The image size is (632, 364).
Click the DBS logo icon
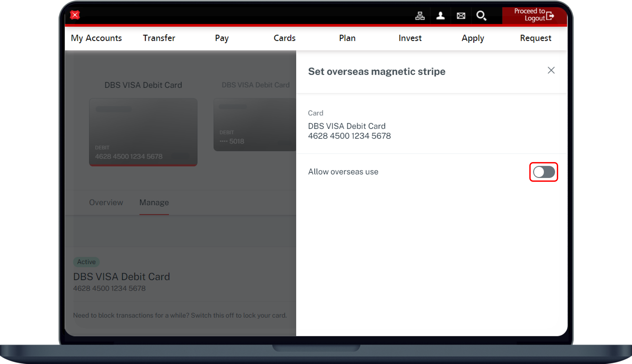click(x=75, y=15)
